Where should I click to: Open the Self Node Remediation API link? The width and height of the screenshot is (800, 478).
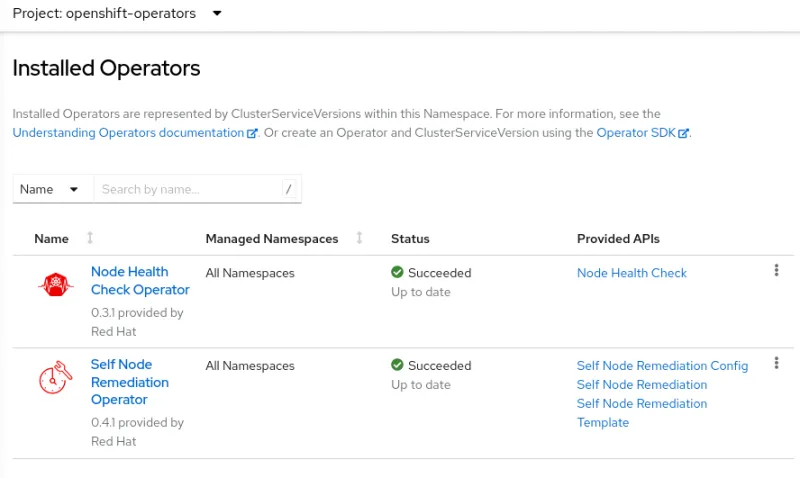tap(642, 385)
